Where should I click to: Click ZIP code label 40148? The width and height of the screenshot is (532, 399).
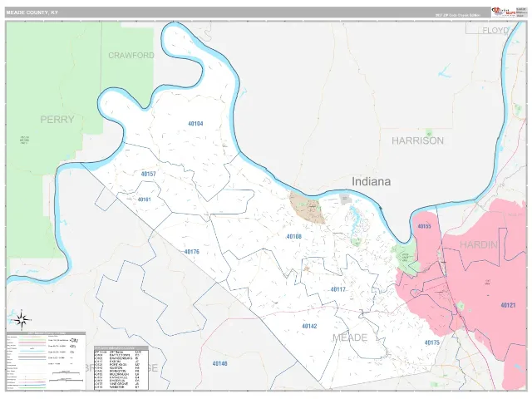click(x=219, y=364)
